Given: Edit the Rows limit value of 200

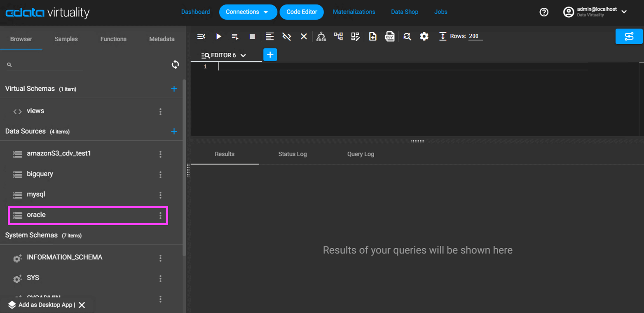Looking at the screenshot, I should (x=475, y=36).
